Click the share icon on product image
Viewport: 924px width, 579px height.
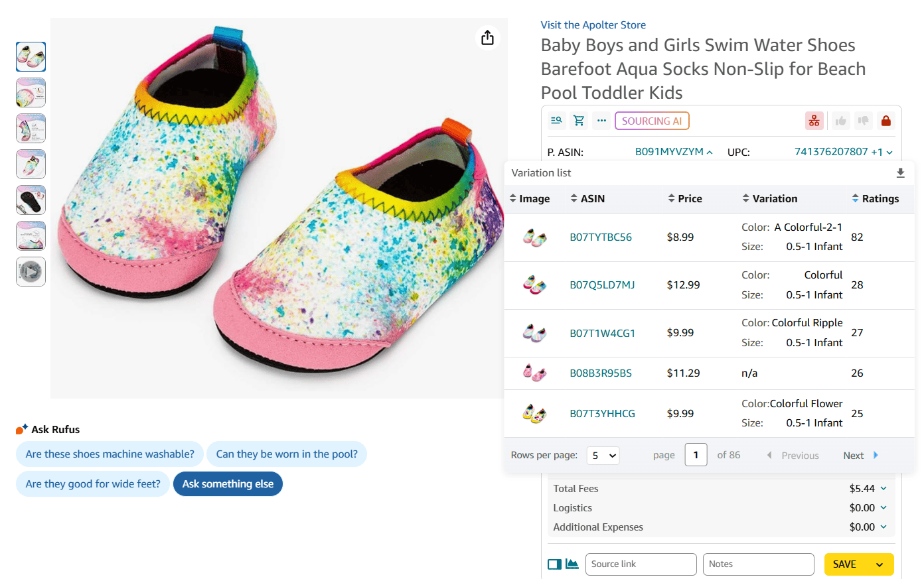coord(487,38)
